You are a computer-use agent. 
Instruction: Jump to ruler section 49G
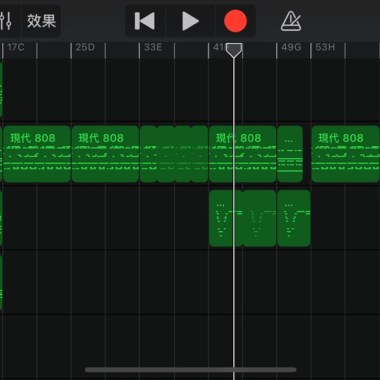291,47
